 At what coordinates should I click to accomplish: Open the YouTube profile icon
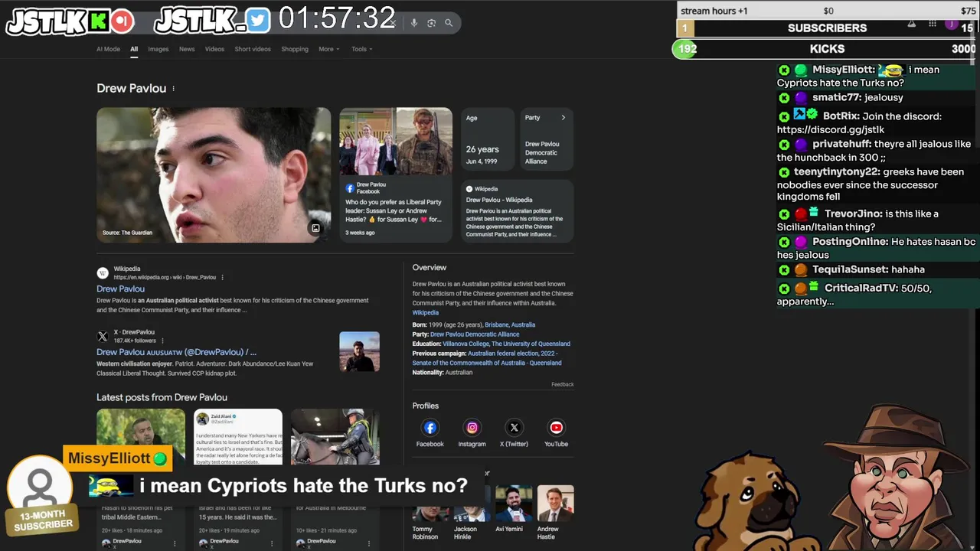click(x=556, y=428)
